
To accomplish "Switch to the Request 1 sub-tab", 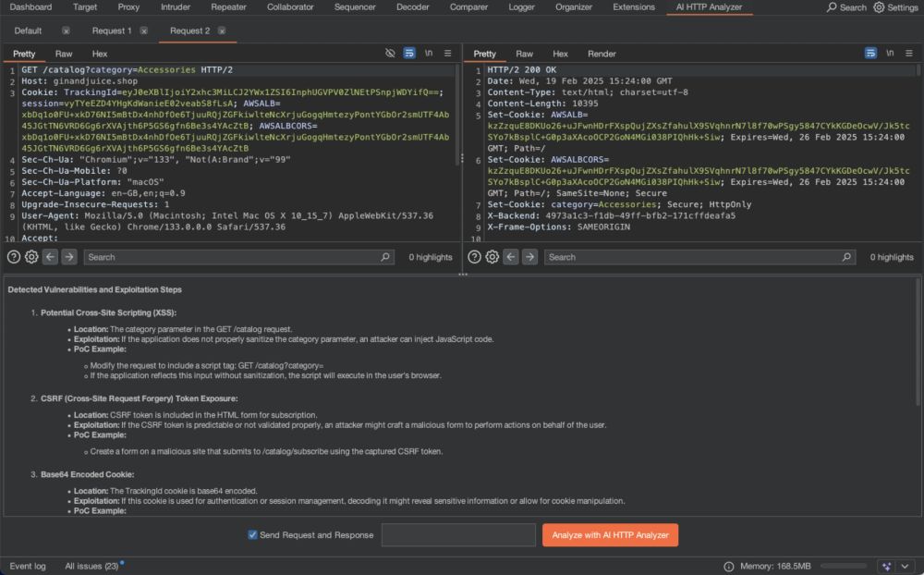I will (112, 31).
